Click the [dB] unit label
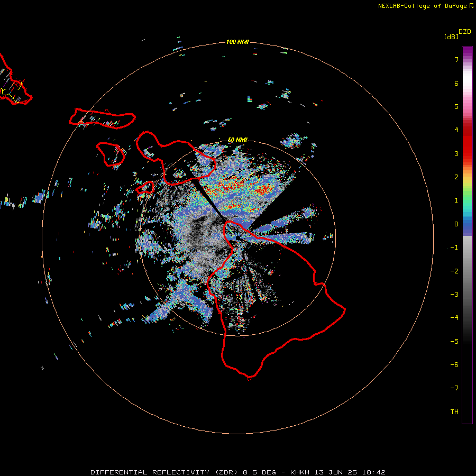 click(x=452, y=36)
